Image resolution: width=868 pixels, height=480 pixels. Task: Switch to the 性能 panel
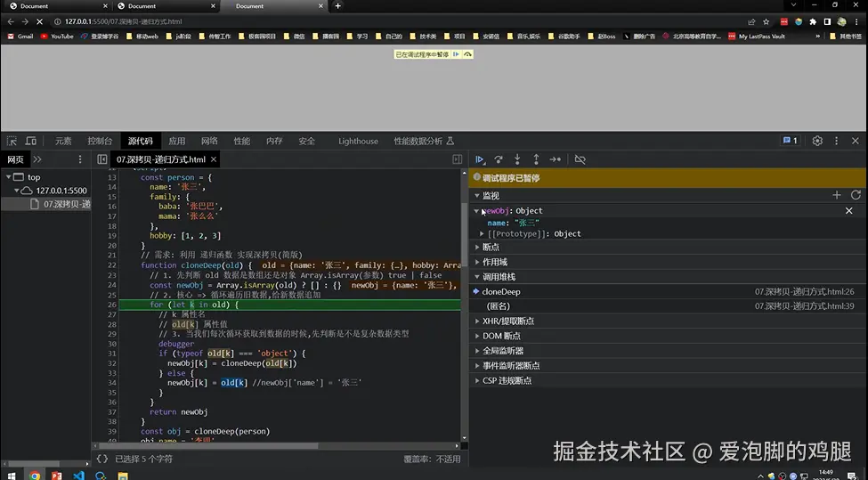point(242,141)
